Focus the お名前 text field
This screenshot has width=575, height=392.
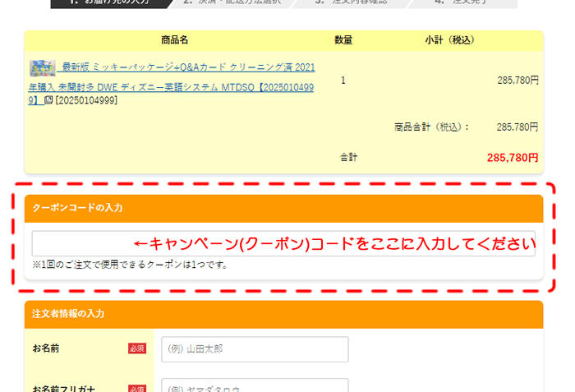tap(255, 349)
